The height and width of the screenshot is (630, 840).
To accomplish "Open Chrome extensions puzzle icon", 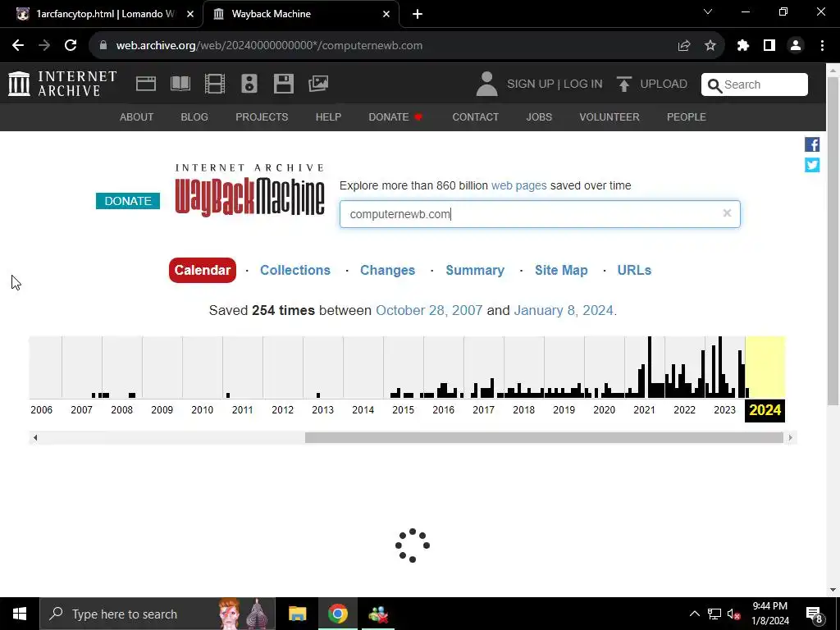I will pyautogui.click(x=742, y=46).
